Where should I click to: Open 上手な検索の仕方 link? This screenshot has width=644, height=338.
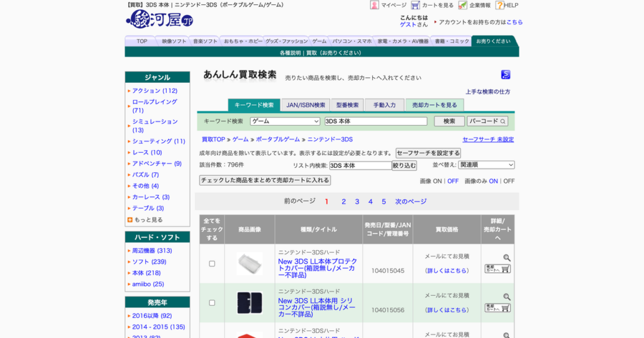pos(487,92)
